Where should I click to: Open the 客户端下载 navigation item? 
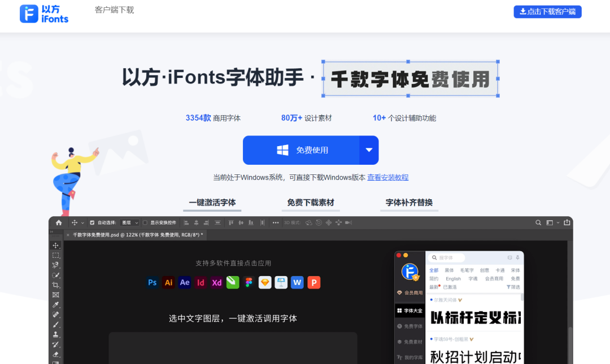pyautogui.click(x=114, y=10)
